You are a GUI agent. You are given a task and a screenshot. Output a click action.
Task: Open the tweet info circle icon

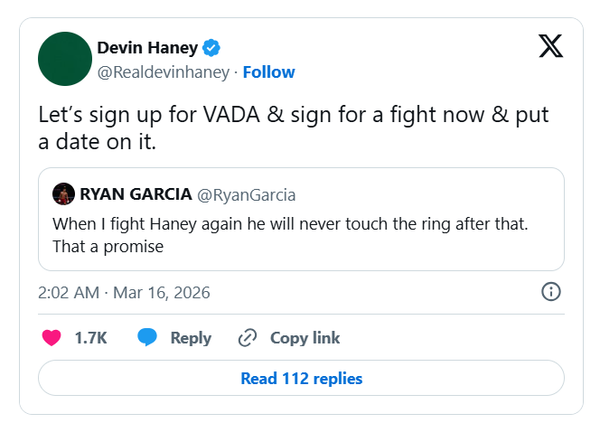pos(550,292)
